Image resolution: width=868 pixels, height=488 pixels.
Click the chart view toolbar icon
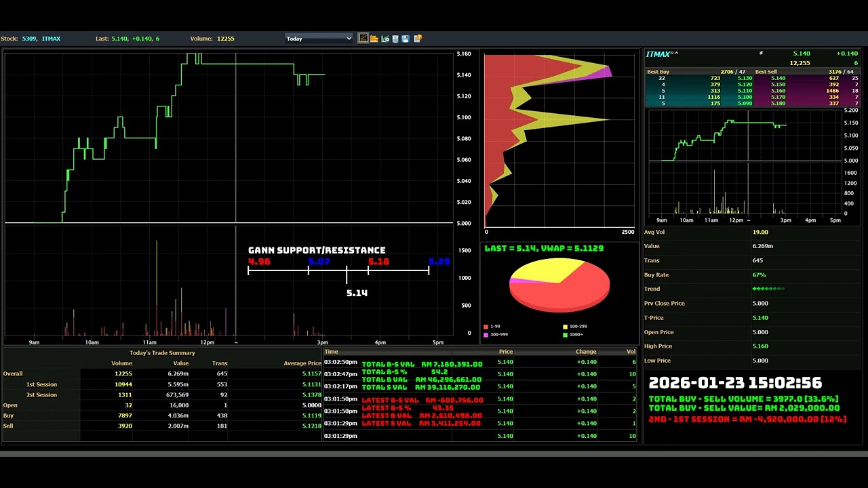(363, 39)
